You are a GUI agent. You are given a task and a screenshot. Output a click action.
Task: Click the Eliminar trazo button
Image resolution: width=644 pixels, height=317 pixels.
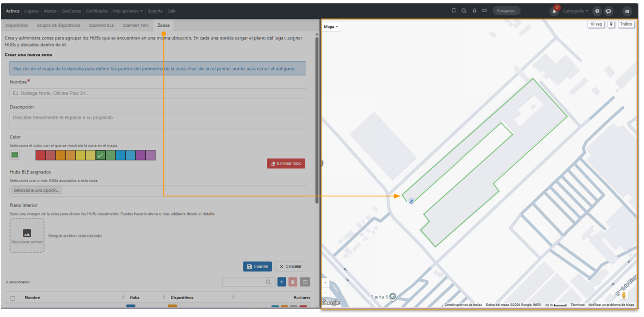coord(286,163)
